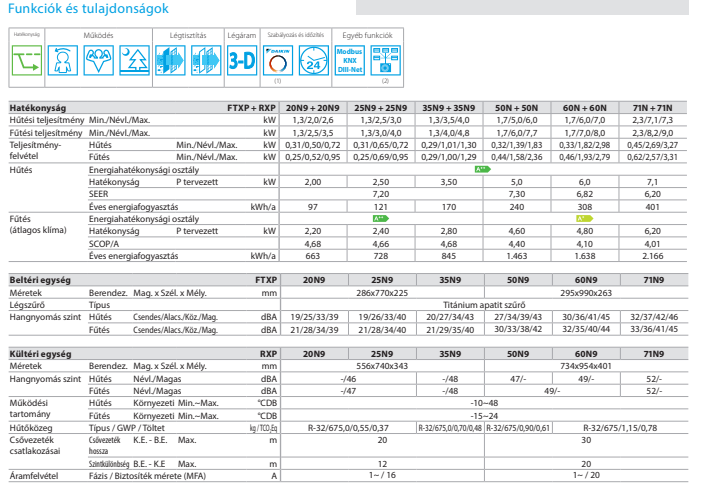The image size is (713, 491).
Task: Click the fuse size value '1~ / 16'
Action: (x=382, y=475)
